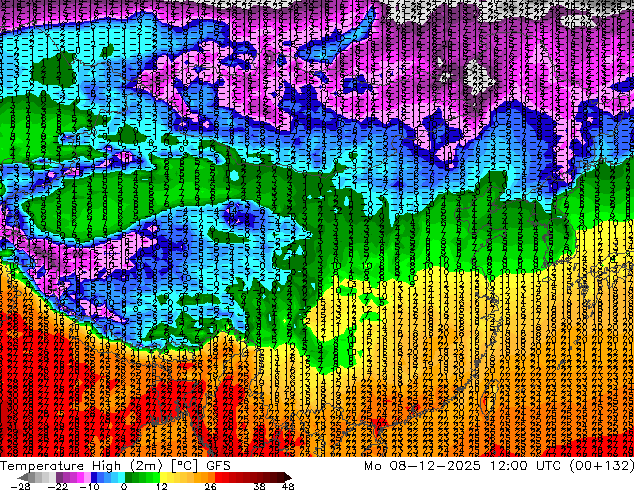Image resolution: width=634 pixels, height=490 pixels.
Task: Click the '-22' legend value
Action: [57, 486]
